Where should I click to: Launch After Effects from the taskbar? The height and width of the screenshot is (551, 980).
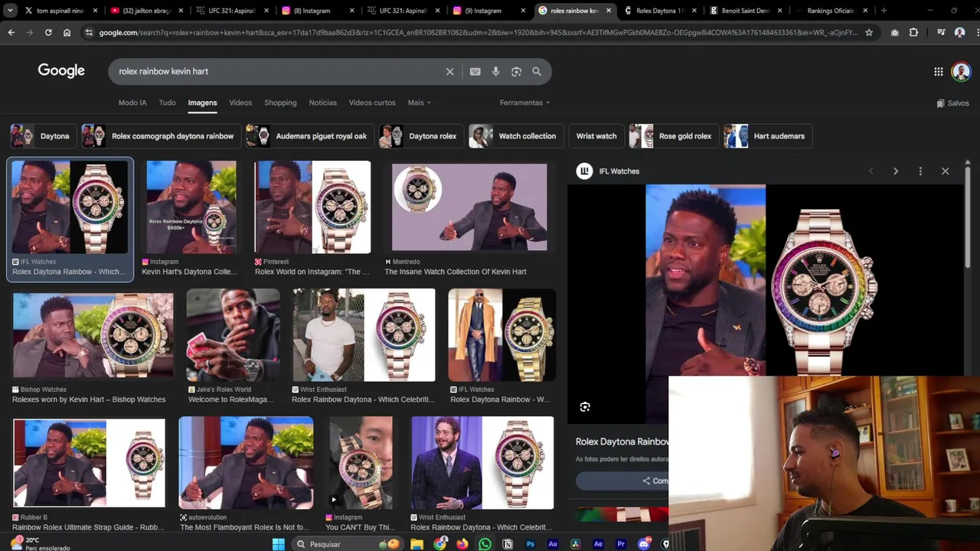click(x=598, y=544)
